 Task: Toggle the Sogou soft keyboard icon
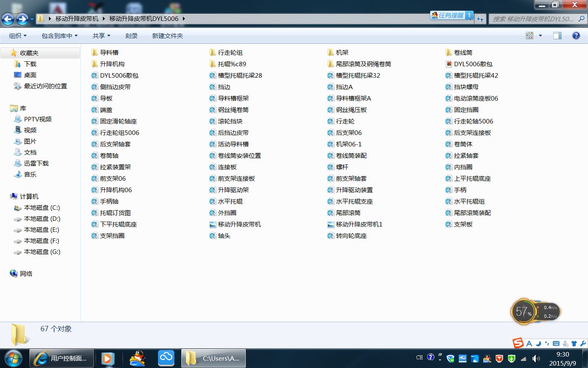(556, 343)
